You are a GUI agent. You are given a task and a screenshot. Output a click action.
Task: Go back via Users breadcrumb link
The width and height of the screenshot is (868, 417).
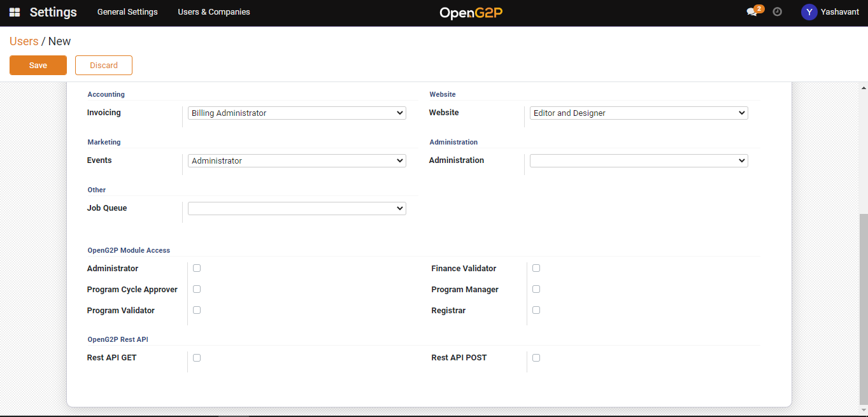click(24, 41)
